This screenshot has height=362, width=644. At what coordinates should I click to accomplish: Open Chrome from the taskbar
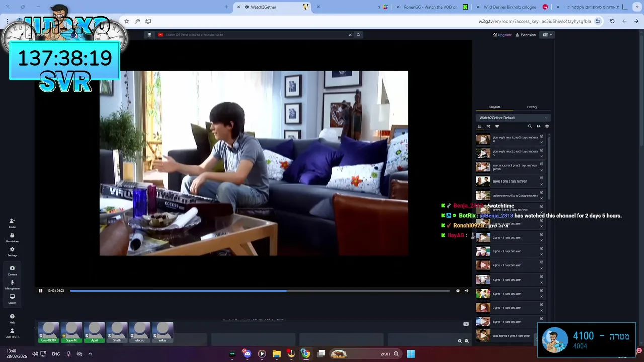click(x=305, y=354)
